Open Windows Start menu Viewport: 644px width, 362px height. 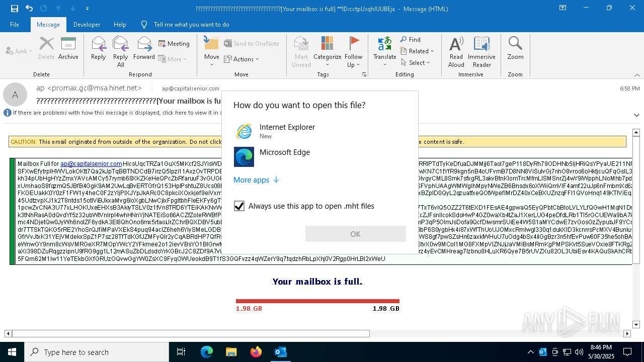point(12,352)
